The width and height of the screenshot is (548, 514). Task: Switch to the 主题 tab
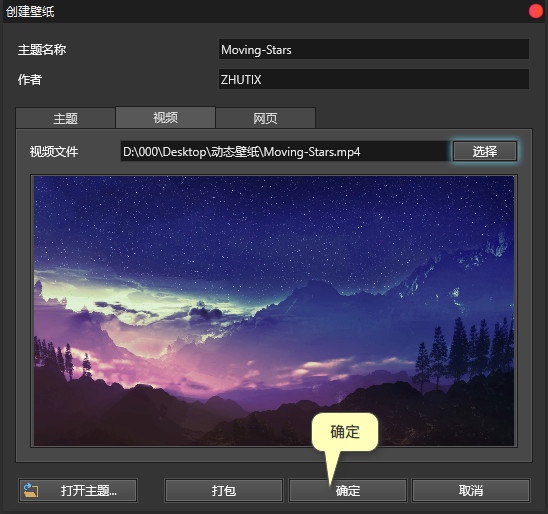point(65,118)
